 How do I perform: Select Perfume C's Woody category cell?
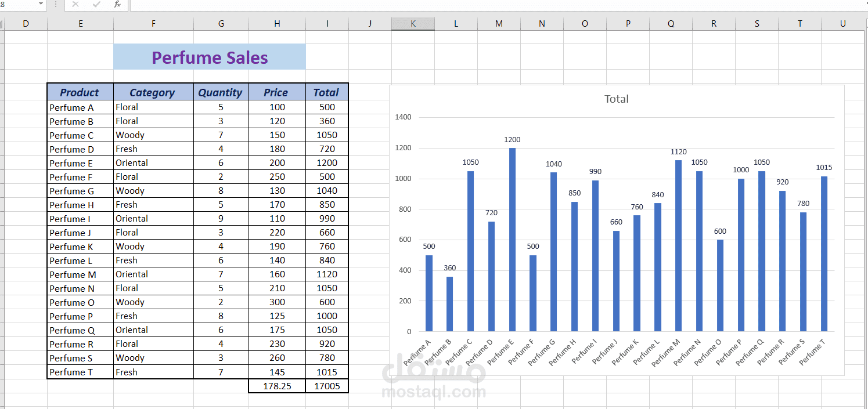[x=153, y=135]
